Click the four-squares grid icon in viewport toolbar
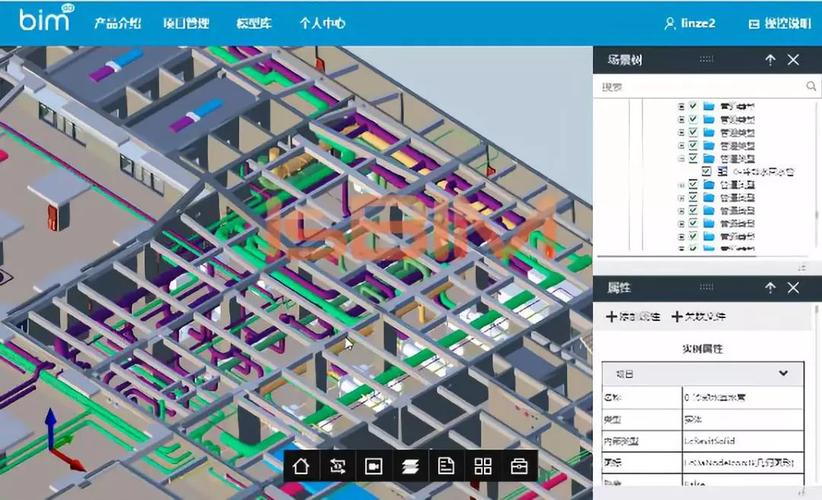This screenshot has height=500, width=822. pyautogui.click(x=483, y=466)
